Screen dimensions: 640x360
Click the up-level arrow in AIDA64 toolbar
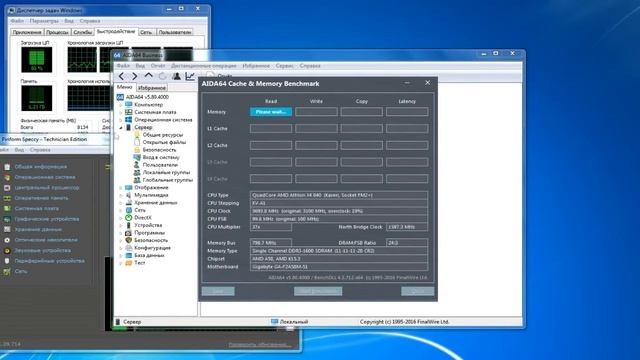(x=149, y=76)
